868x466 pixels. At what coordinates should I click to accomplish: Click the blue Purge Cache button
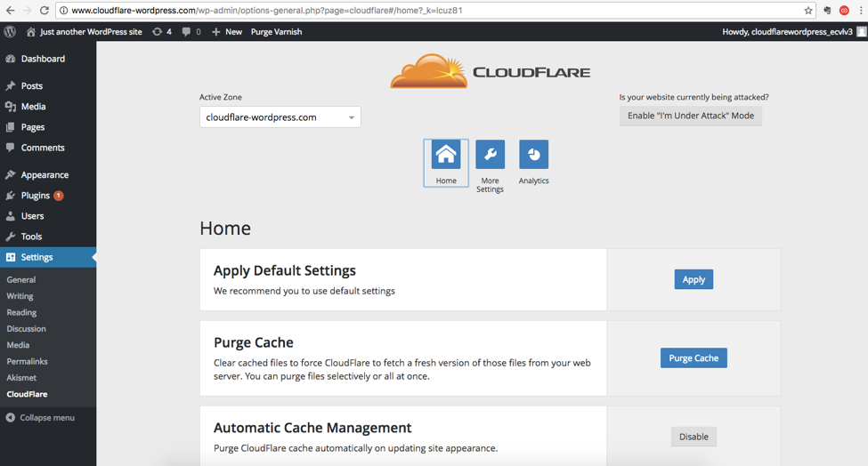click(694, 358)
